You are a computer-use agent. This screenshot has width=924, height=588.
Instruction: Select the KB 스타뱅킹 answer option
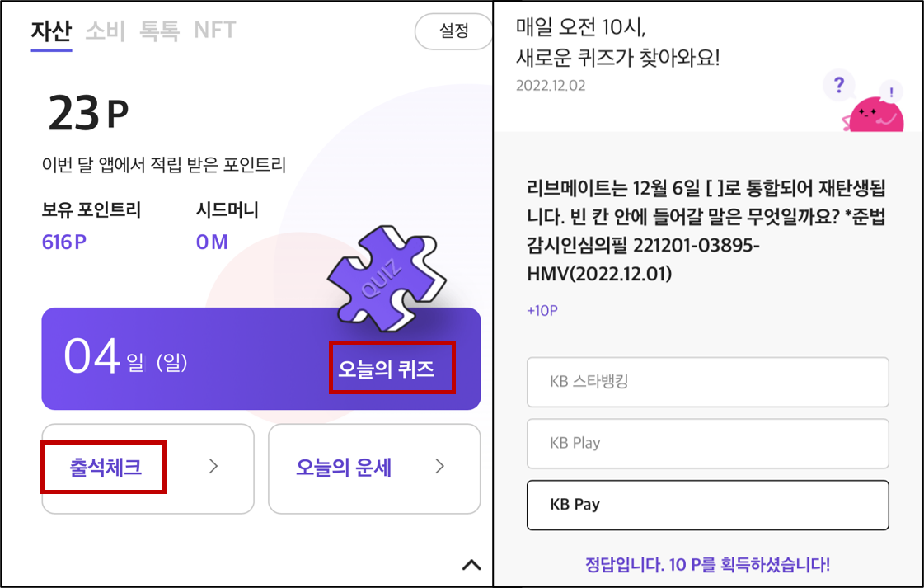(x=707, y=382)
